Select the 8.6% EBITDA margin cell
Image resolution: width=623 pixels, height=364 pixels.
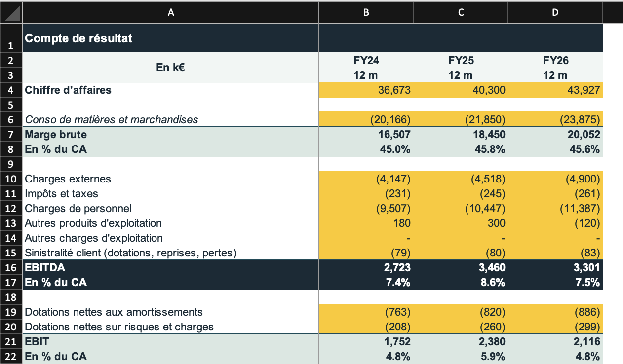pyautogui.click(x=461, y=283)
